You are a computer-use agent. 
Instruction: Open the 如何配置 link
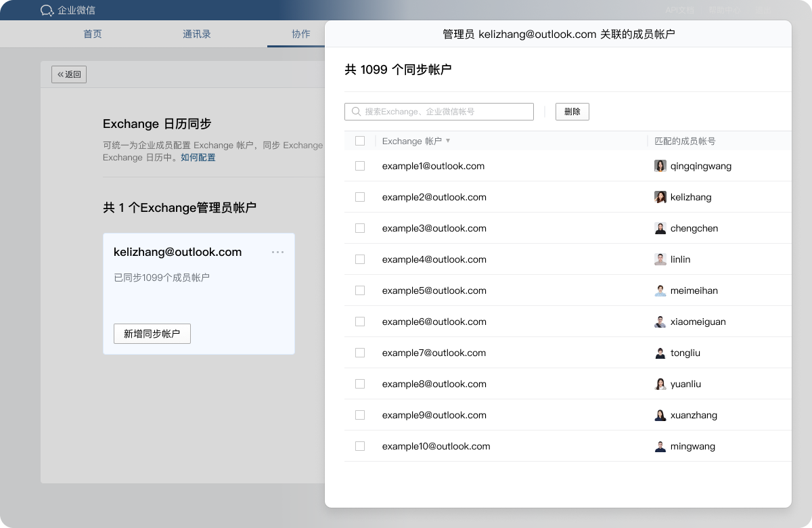coord(198,157)
